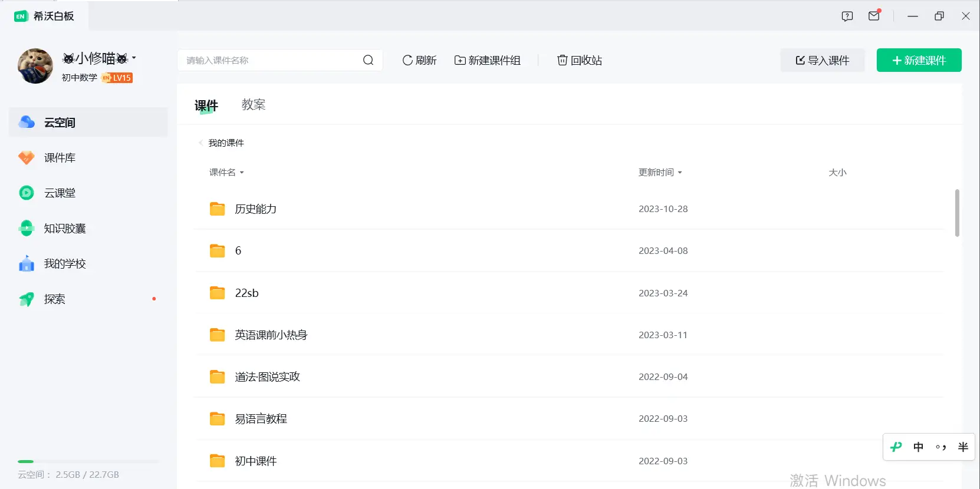
Task: Expand the username account dropdown
Action: (x=134, y=58)
